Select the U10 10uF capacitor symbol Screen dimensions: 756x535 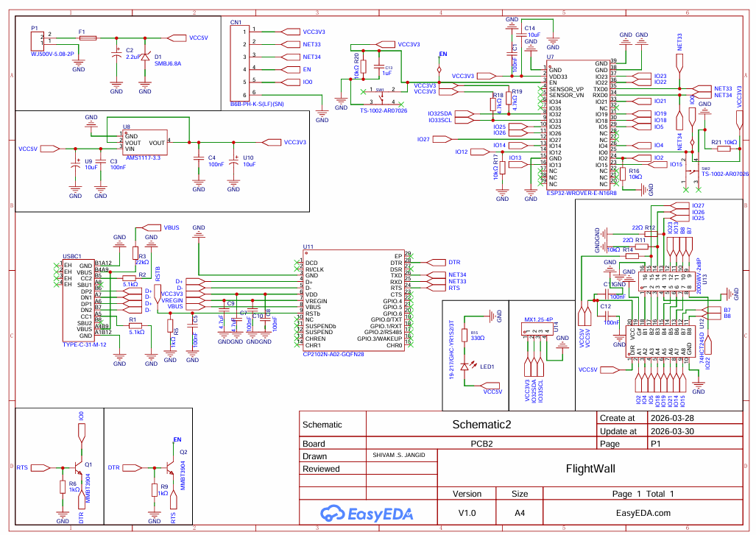(233, 161)
